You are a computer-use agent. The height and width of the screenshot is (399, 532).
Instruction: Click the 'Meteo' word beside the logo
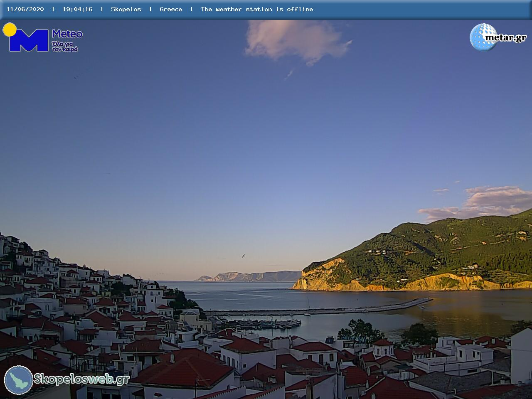[67, 34]
